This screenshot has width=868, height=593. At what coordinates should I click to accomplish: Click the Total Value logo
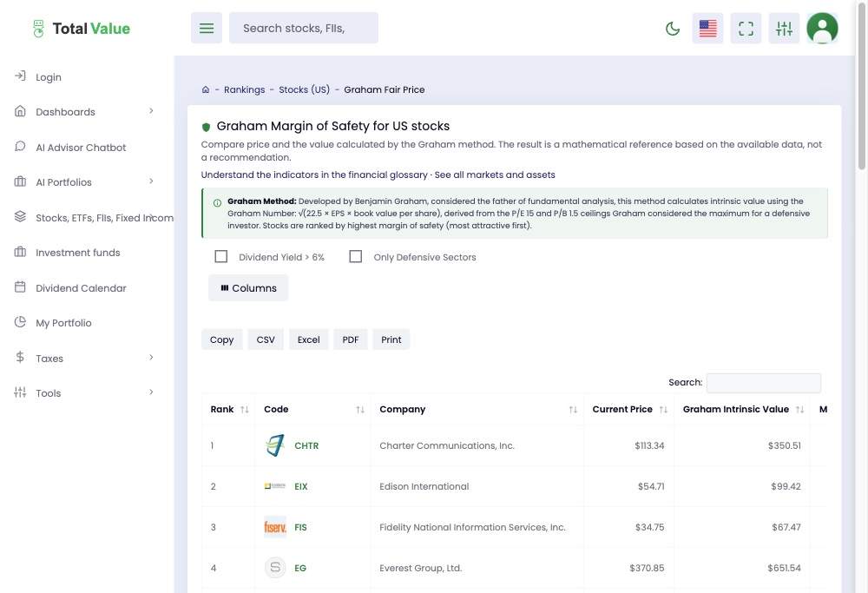(x=82, y=29)
